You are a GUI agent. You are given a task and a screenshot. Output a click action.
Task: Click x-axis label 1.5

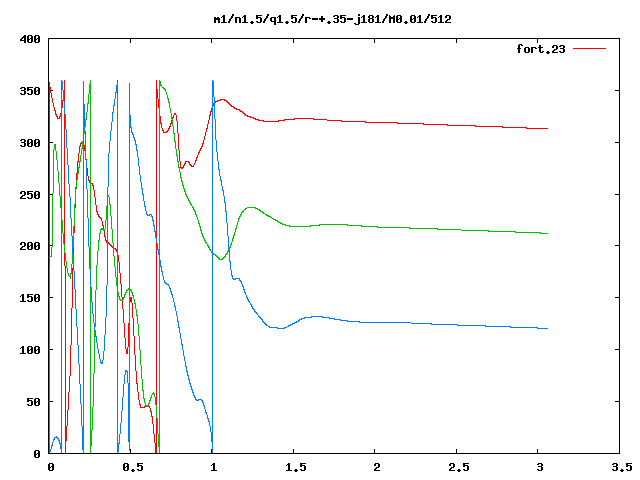pyautogui.click(x=296, y=467)
